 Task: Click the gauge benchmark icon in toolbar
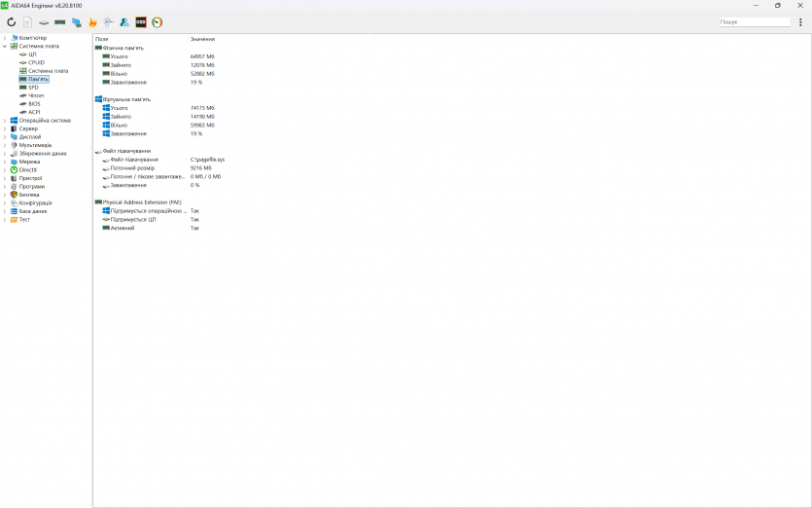point(157,22)
